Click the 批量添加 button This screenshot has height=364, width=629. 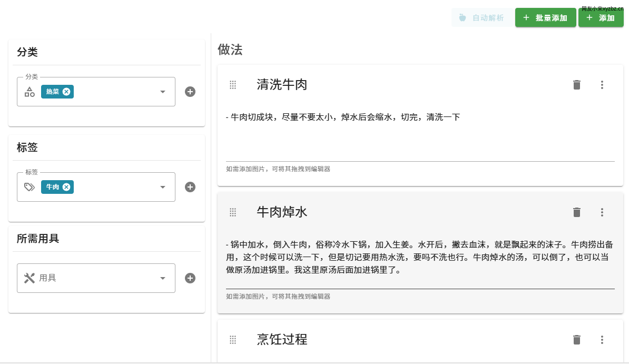point(545,18)
